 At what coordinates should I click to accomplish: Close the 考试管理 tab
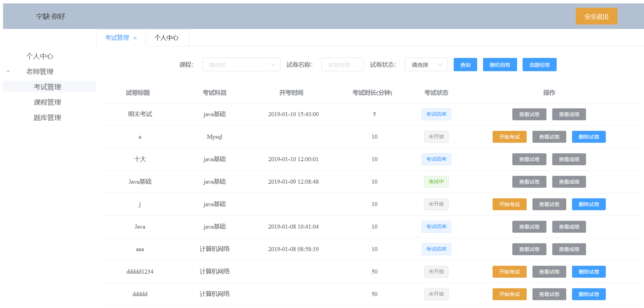click(135, 38)
